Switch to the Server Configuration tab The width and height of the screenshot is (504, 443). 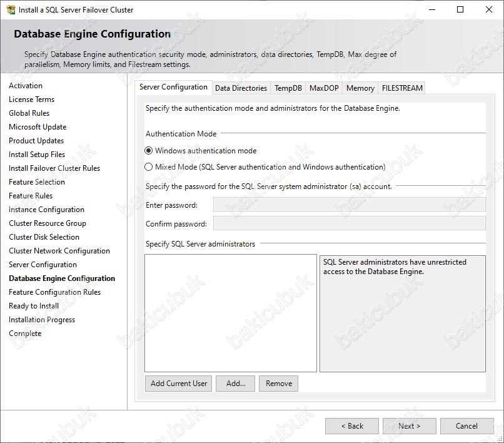173,87
